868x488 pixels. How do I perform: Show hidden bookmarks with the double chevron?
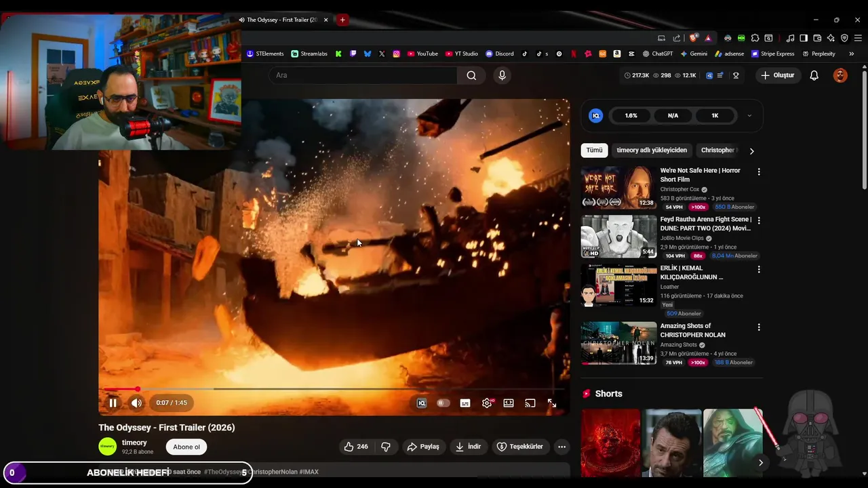click(x=851, y=54)
